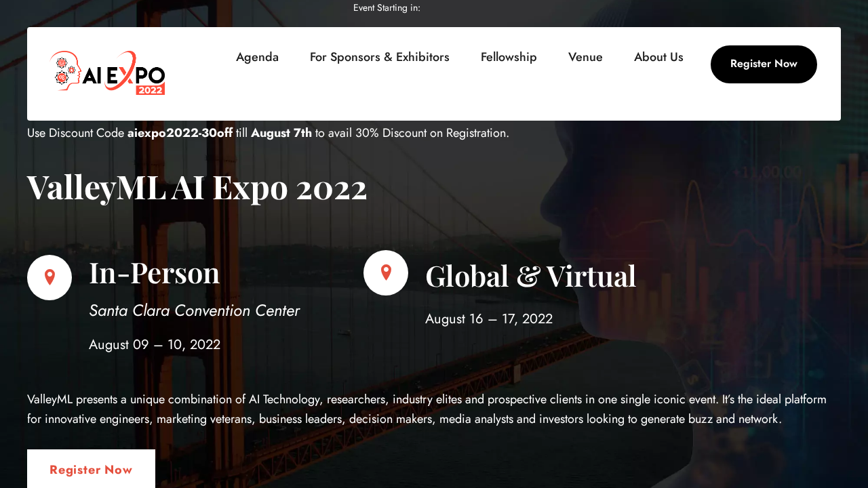The width and height of the screenshot is (868, 488).
Task: Navigate to the Fellowship section
Action: click(509, 56)
